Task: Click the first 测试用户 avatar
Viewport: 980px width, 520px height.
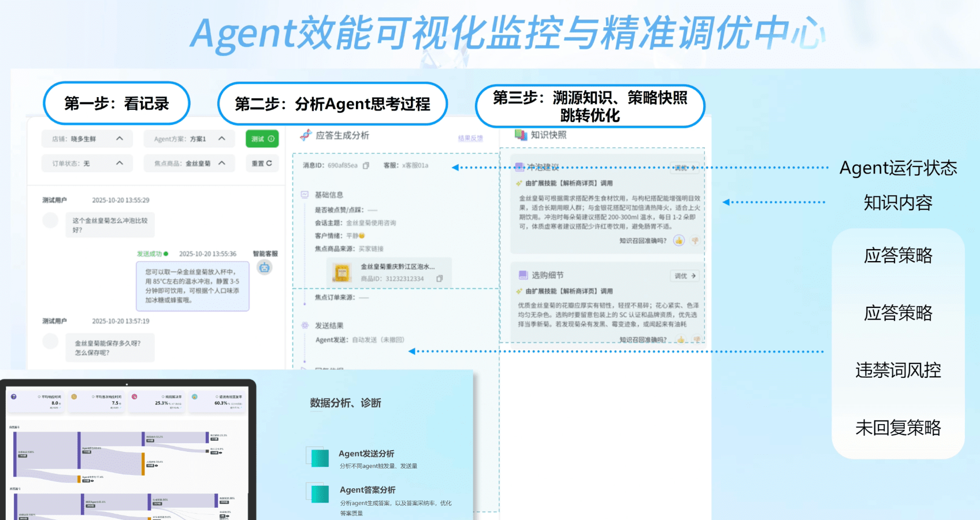Action: (x=50, y=220)
